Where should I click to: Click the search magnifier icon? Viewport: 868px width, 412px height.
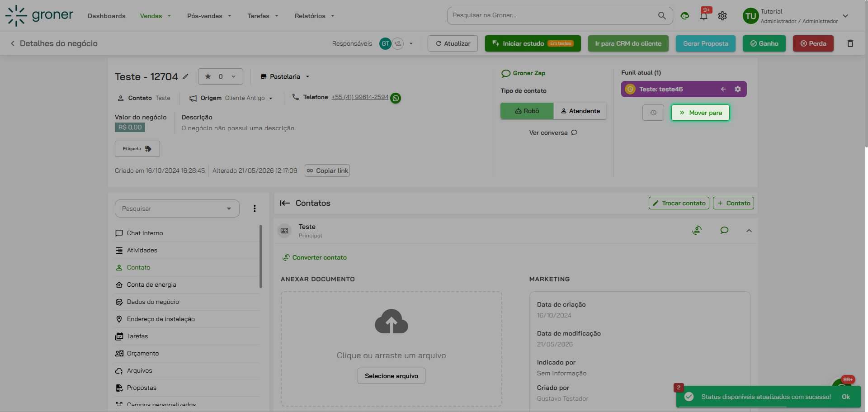click(662, 15)
